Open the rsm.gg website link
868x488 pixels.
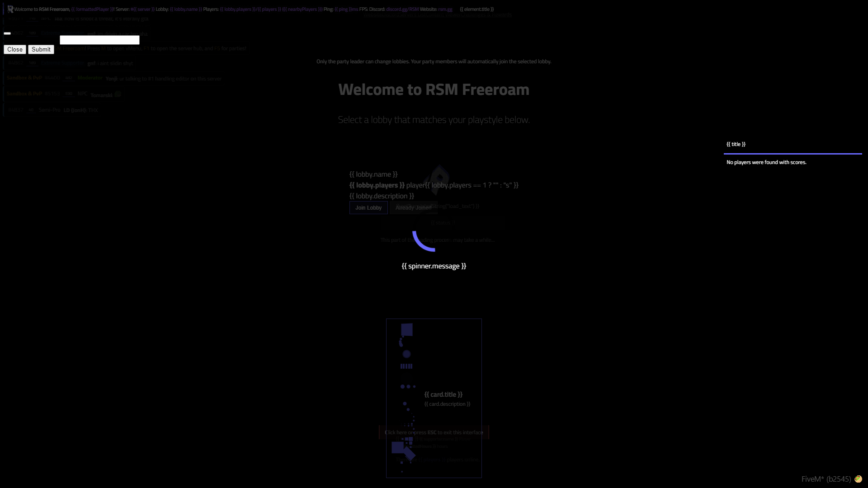point(445,9)
